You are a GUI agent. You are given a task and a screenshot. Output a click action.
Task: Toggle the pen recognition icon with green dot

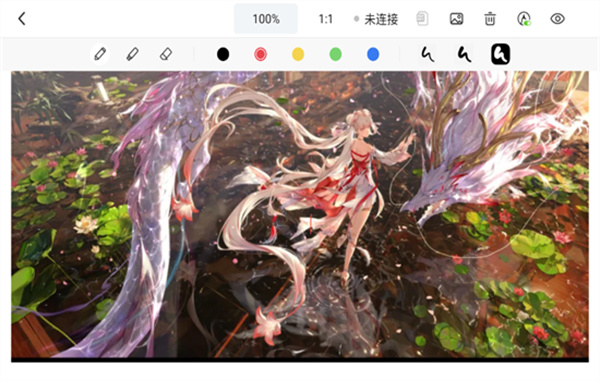tap(524, 19)
